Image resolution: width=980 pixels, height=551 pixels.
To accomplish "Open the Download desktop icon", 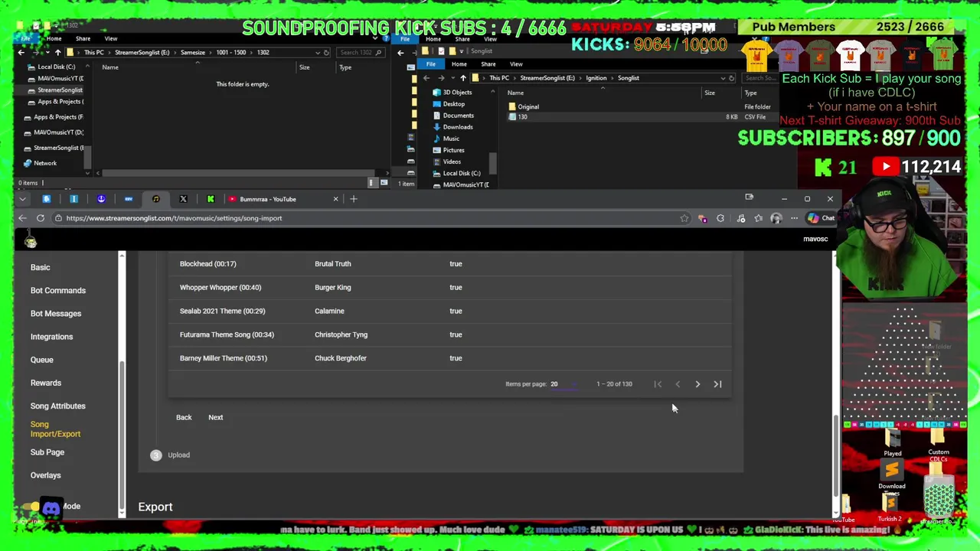I will 892,476.
